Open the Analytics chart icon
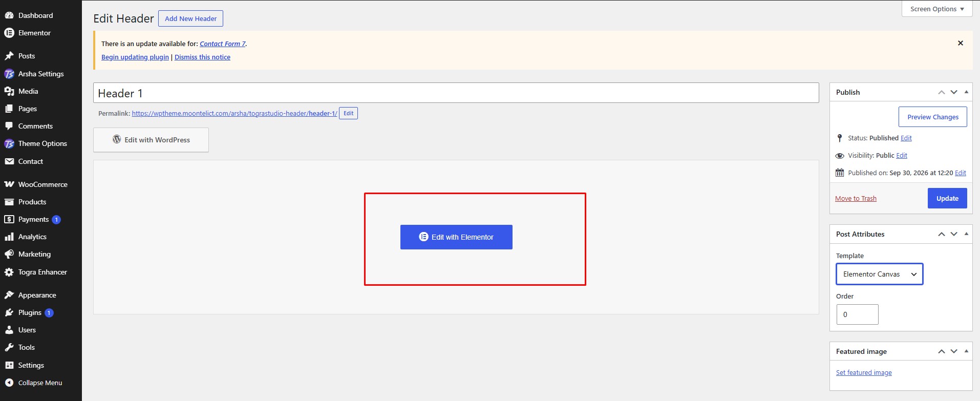Screen dimensions: 980x401 coord(9,237)
